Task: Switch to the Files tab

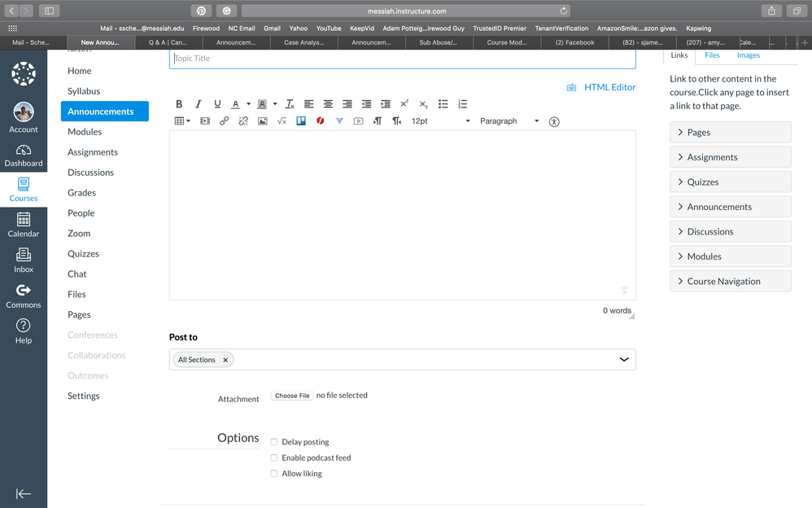Action: pos(712,55)
